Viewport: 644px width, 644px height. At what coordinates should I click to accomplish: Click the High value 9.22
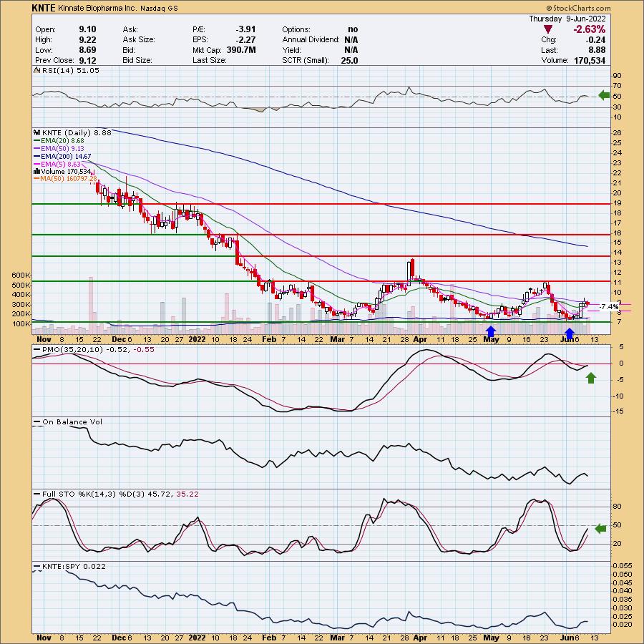[87, 39]
